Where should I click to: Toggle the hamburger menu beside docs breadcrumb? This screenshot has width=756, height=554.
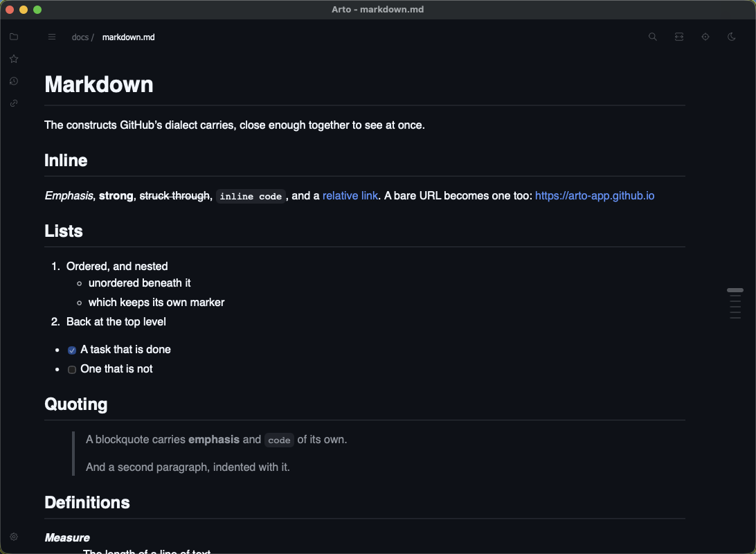[x=52, y=37]
